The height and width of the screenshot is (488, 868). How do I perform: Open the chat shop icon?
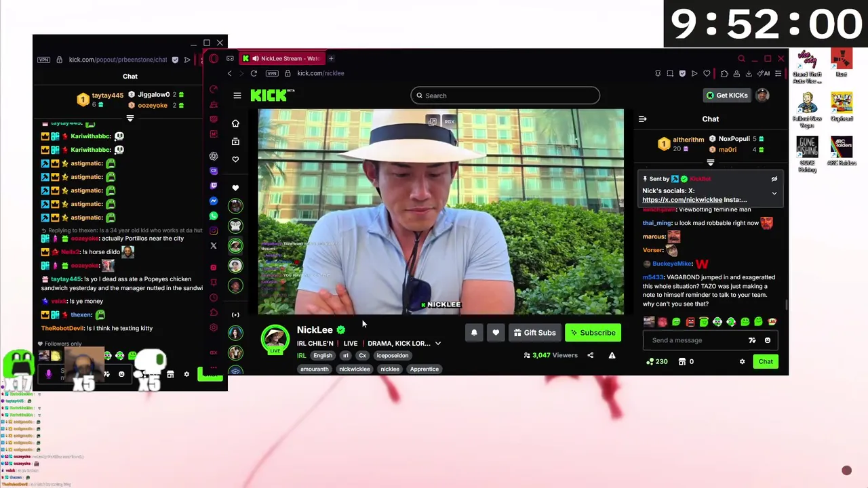click(x=682, y=362)
